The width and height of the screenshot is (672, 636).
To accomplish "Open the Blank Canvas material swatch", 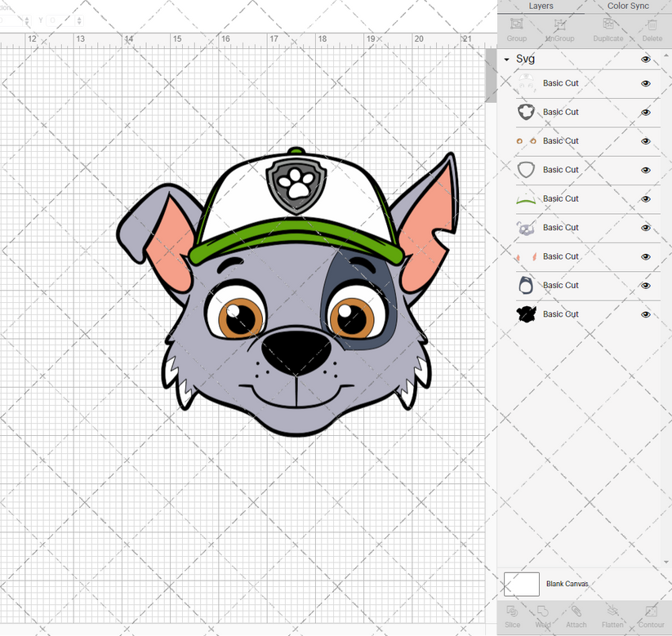I will 523,584.
